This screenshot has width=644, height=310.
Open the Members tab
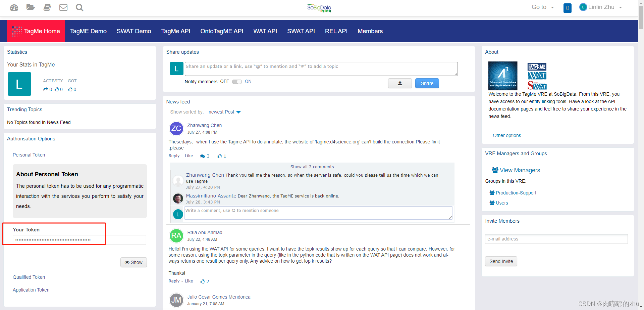click(370, 31)
